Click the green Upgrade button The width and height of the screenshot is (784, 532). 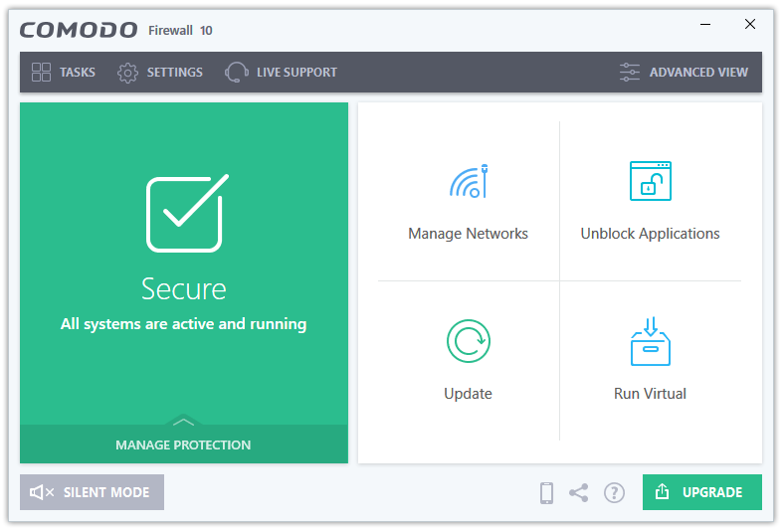coord(702,492)
